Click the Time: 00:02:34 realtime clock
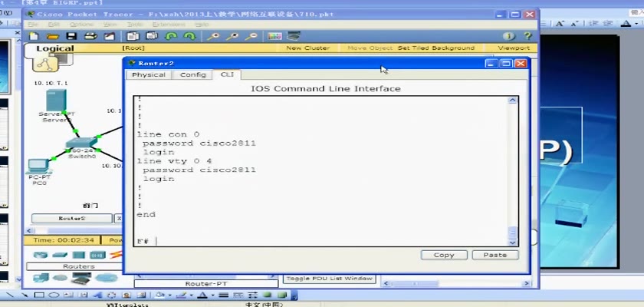This screenshot has width=644, height=307. [64, 240]
